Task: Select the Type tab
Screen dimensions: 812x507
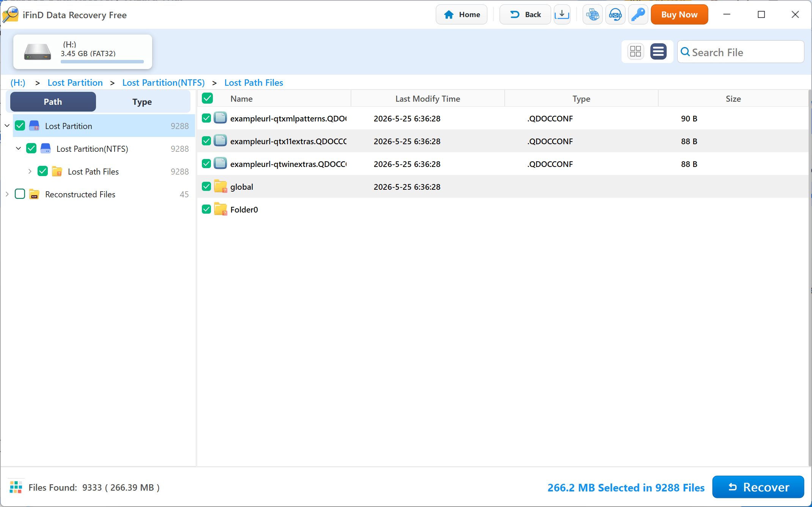Action: click(x=142, y=101)
